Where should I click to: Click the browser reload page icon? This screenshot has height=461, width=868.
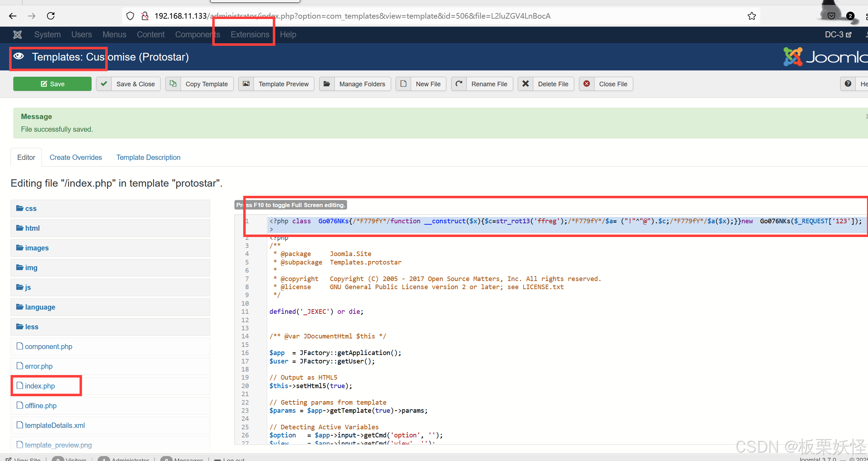[x=51, y=16]
